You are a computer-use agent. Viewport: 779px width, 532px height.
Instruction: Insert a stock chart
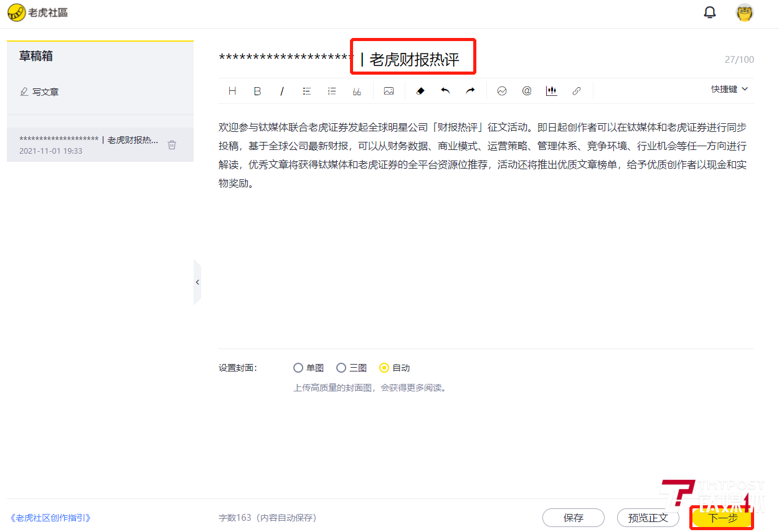coord(552,91)
